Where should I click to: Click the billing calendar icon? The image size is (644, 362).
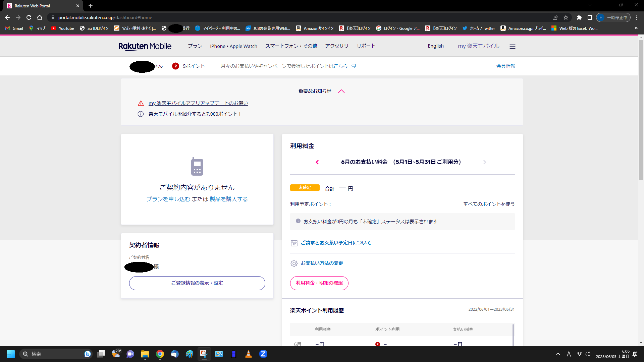(x=294, y=243)
